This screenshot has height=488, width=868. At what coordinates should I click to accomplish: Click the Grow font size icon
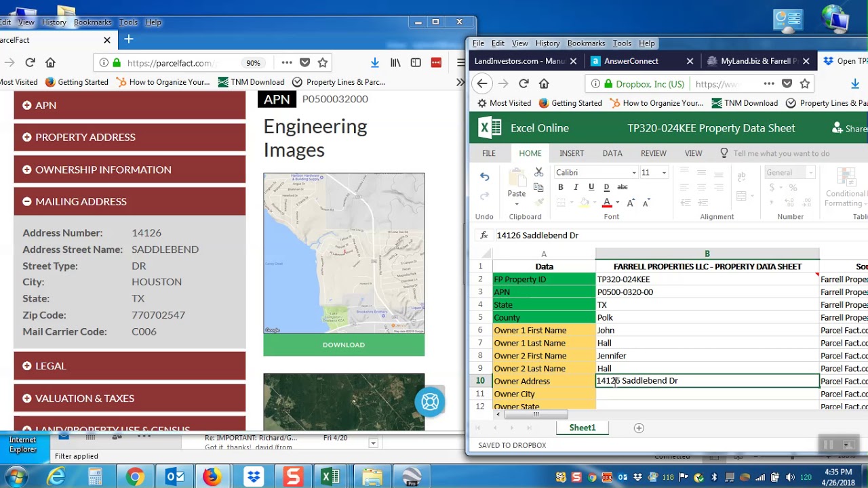coord(631,203)
